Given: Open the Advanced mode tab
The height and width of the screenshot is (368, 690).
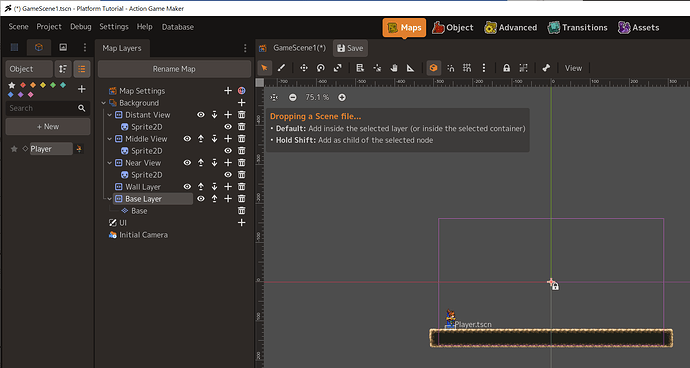Looking at the screenshot, I should (510, 27).
